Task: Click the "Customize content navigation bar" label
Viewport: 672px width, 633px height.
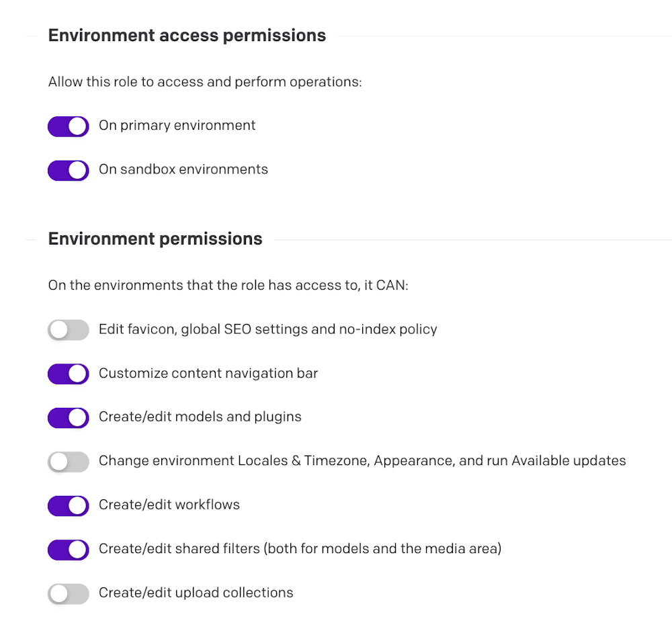Action: click(208, 373)
